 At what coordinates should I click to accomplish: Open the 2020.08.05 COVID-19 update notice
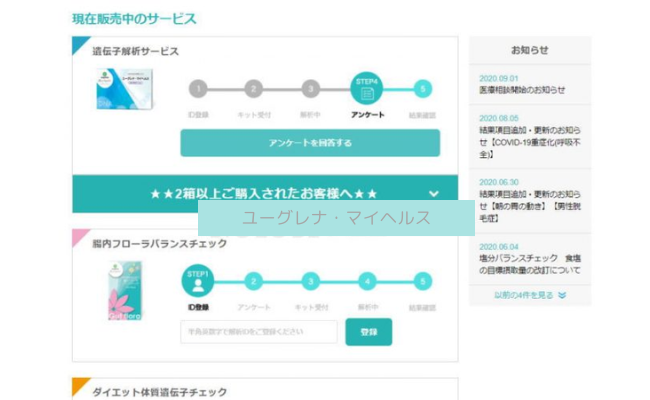click(x=530, y=136)
